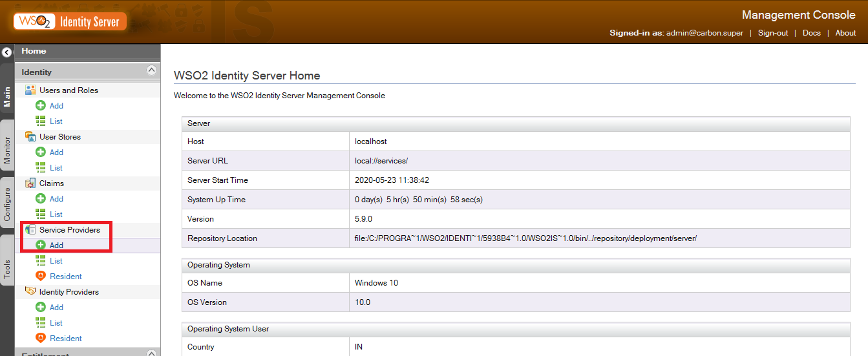
Task: Open the About link
Action: [845, 33]
